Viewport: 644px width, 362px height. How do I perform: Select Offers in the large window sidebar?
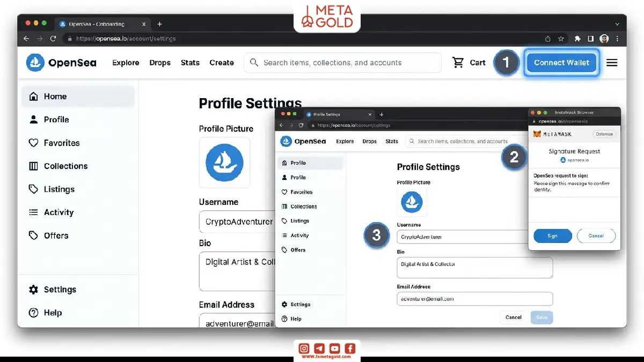click(78, 235)
